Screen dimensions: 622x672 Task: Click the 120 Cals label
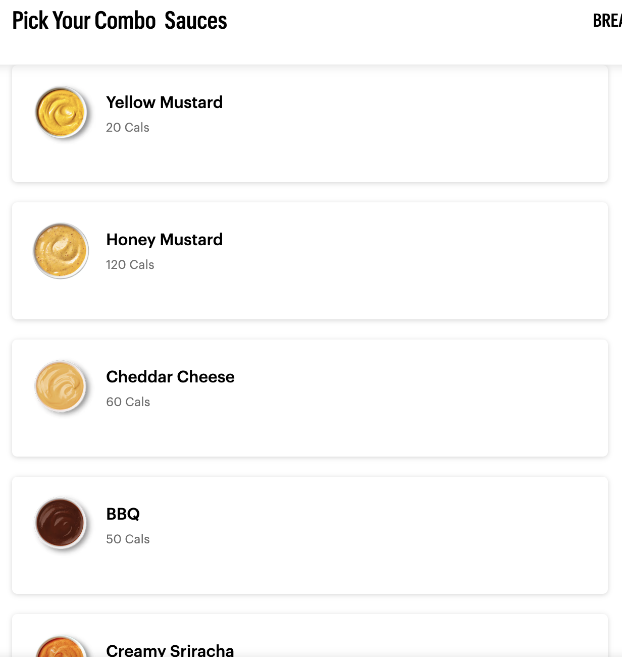pos(130,265)
